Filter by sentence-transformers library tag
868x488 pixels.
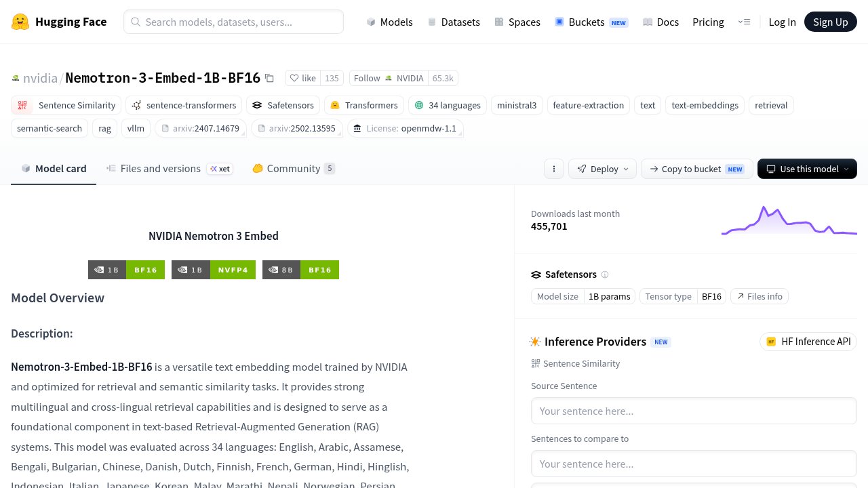[x=184, y=105]
